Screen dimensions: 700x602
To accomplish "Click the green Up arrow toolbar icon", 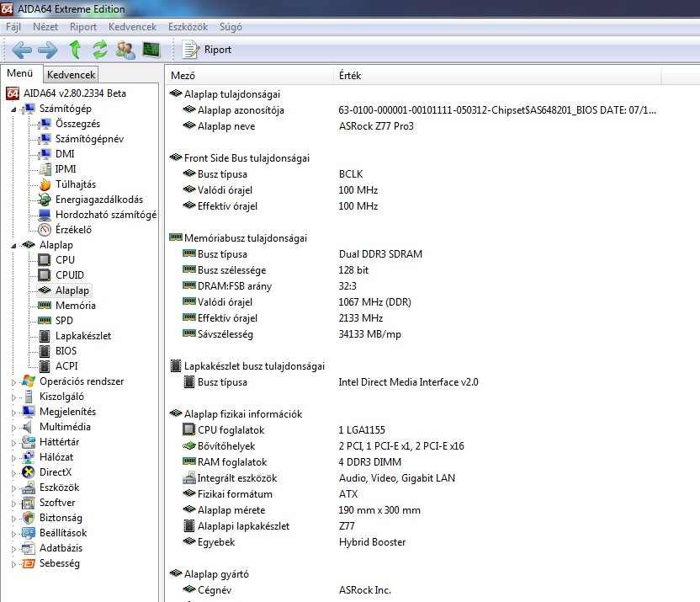I will coord(75,50).
